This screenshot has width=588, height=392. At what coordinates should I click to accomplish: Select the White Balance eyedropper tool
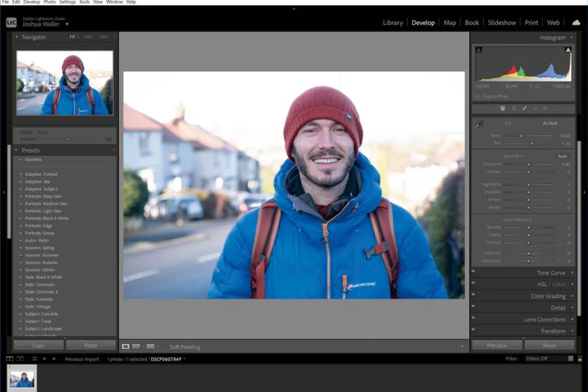[480, 123]
